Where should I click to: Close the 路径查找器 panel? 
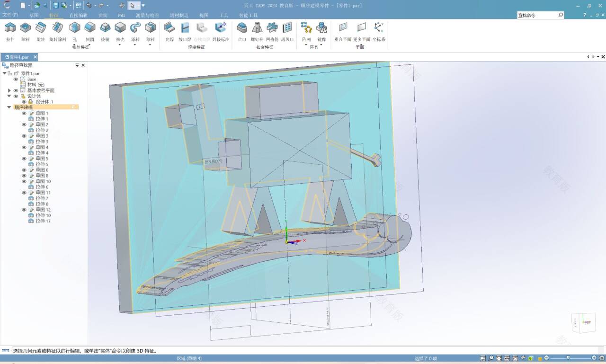coord(83,65)
